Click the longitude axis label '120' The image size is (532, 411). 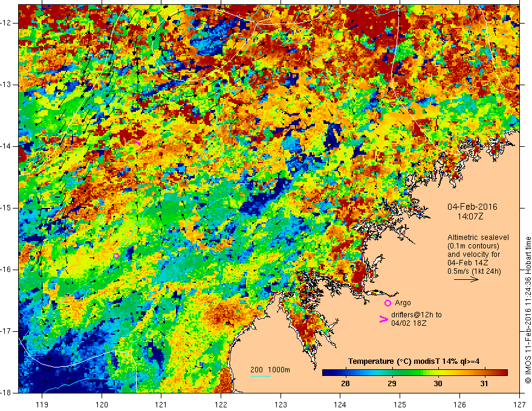tap(102, 404)
